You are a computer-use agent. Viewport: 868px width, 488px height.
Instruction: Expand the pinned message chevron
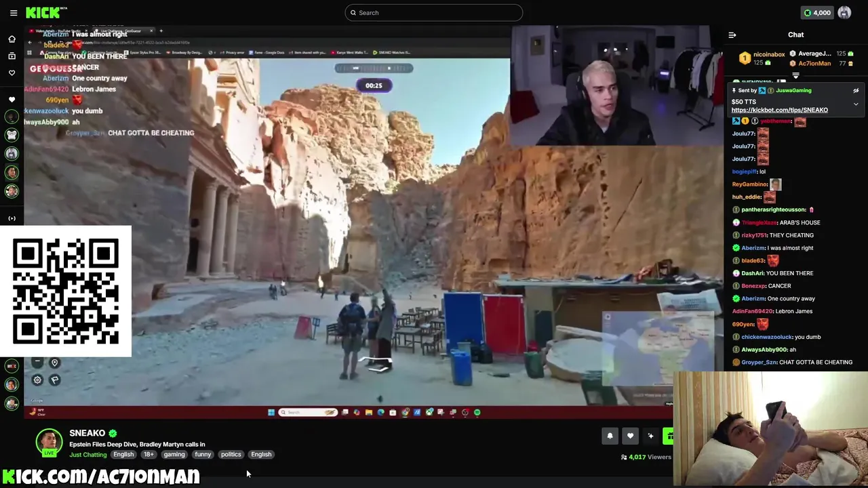click(856, 104)
